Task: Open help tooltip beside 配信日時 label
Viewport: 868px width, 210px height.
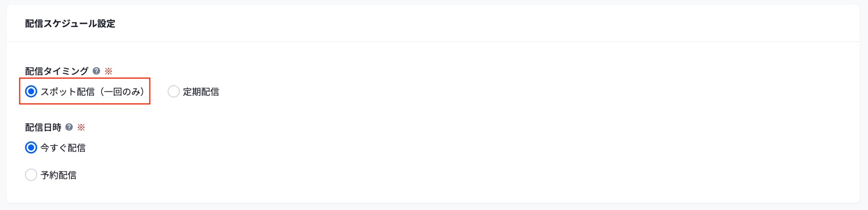Action: [x=69, y=127]
